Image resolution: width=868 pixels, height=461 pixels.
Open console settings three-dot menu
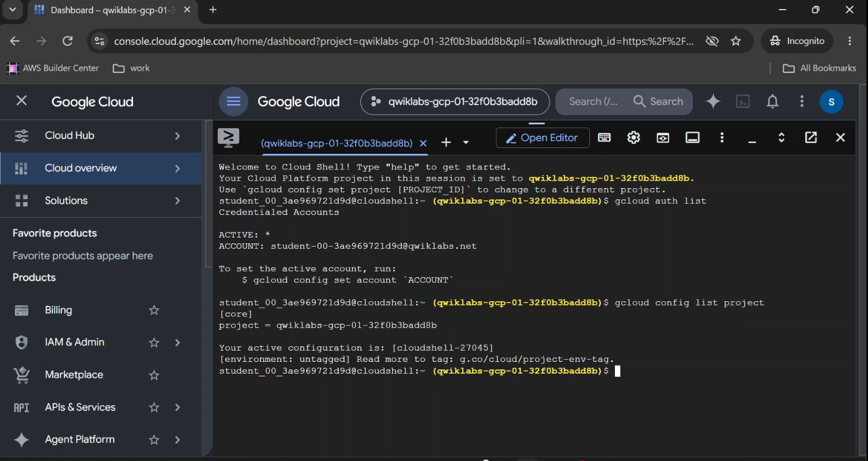tap(802, 101)
